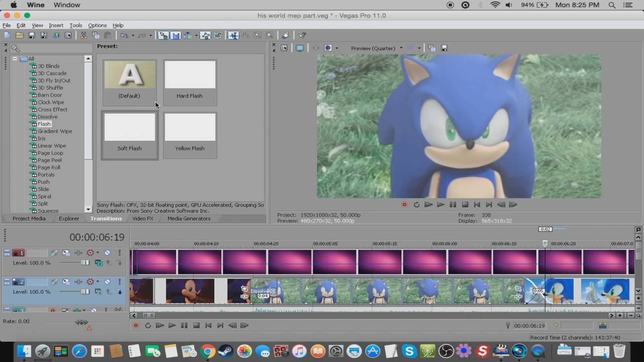
Task: Select the Dissolve transition in list
Action: tap(47, 117)
